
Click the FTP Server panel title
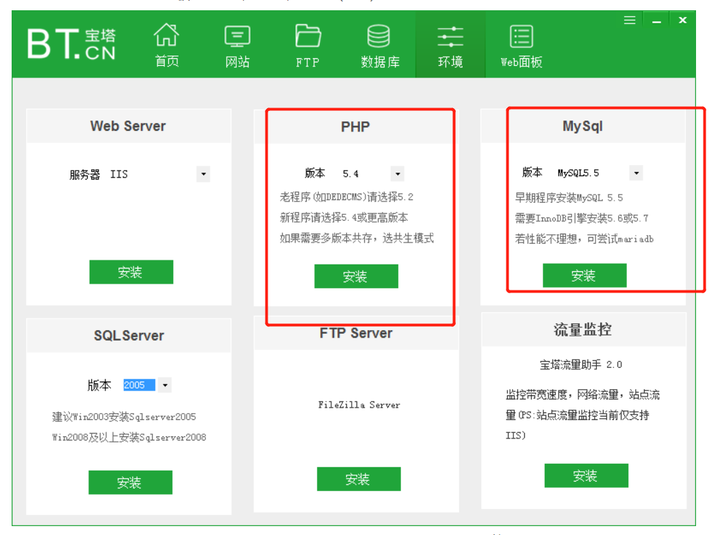click(356, 333)
